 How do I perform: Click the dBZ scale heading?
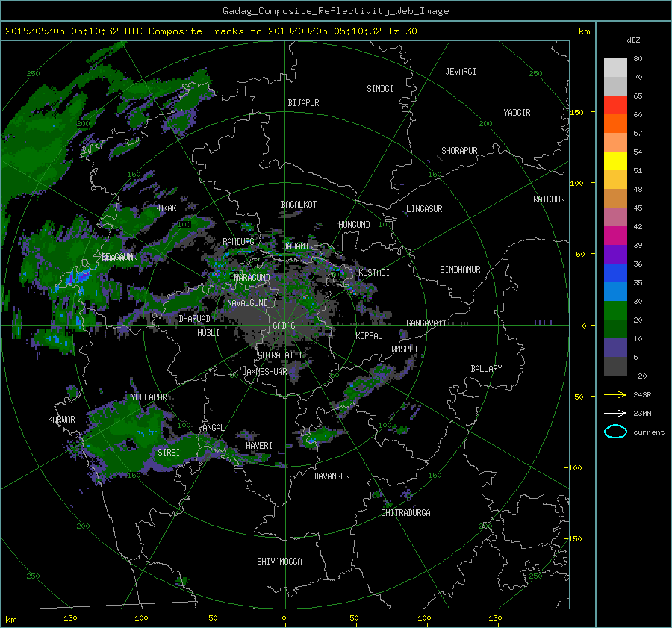[x=633, y=40]
